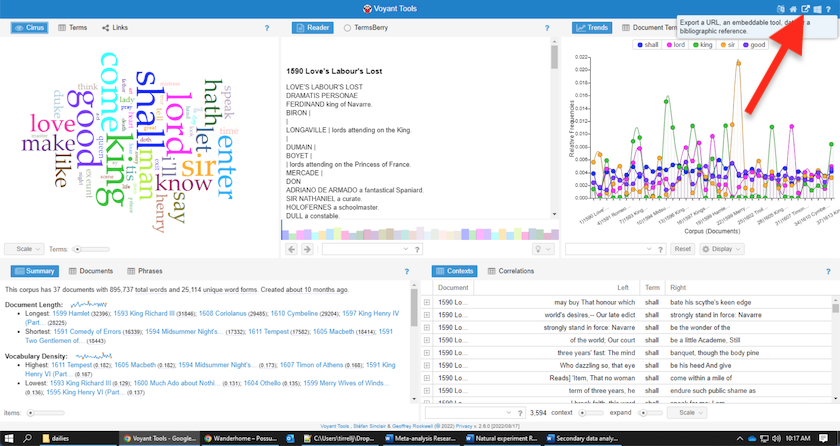Open the header help question mark
The width and height of the screenshot is (840, 446).
[829, 9]
